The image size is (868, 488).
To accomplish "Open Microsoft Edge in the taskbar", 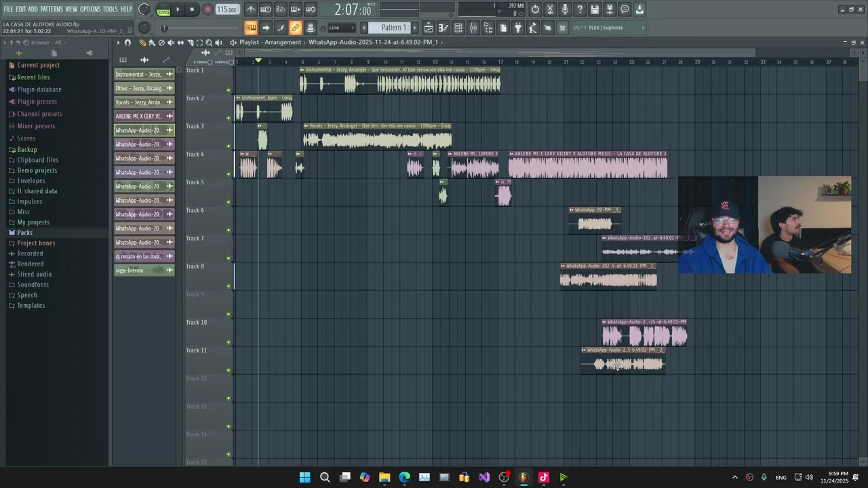I will (405, 477).
